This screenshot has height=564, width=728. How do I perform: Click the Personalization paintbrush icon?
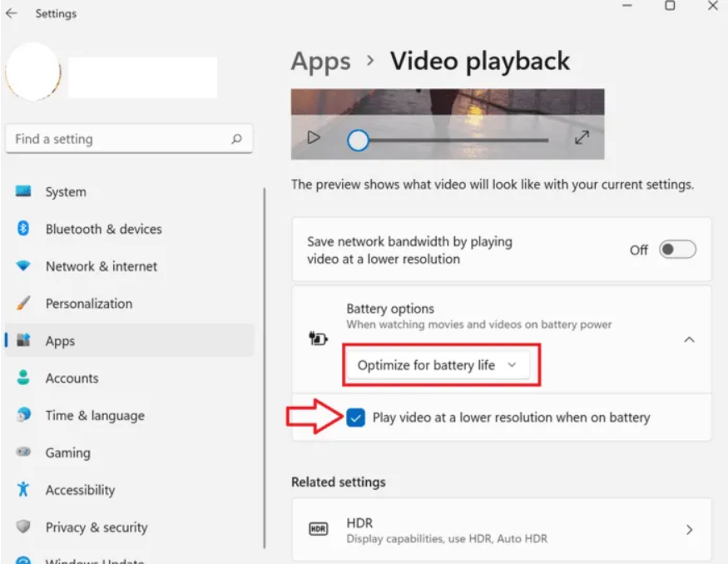23,304
